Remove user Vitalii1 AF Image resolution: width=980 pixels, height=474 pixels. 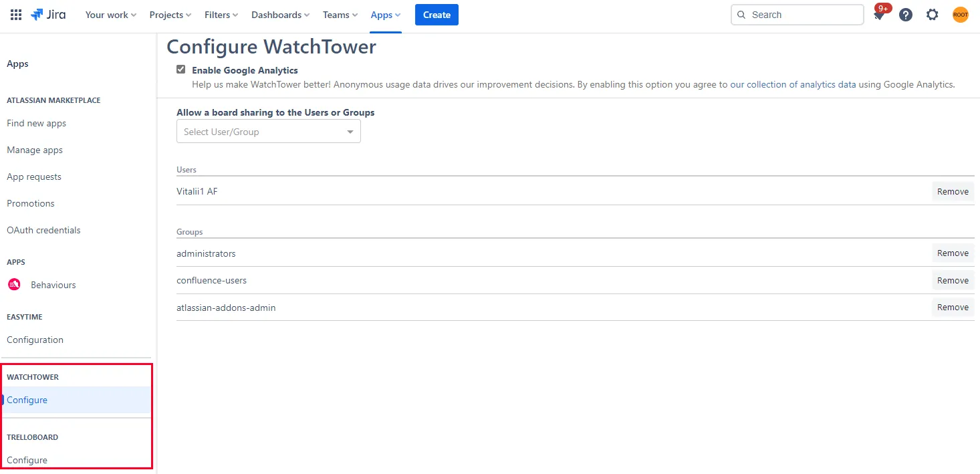coord(953,191)
